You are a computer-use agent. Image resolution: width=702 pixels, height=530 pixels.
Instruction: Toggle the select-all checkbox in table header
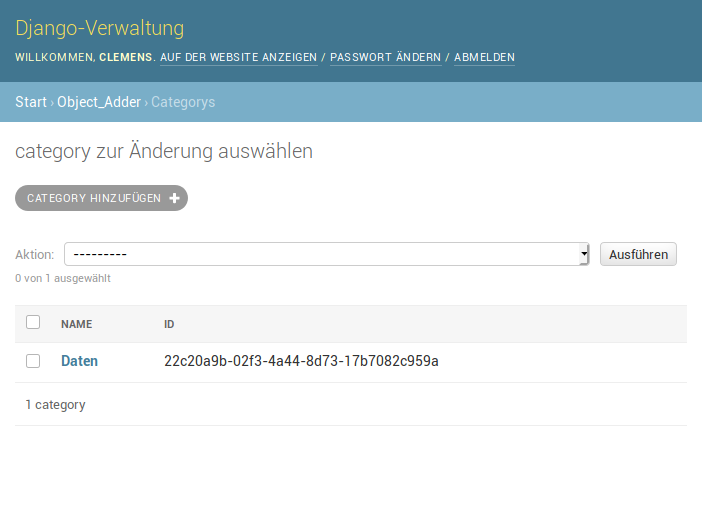click(33, 323)
